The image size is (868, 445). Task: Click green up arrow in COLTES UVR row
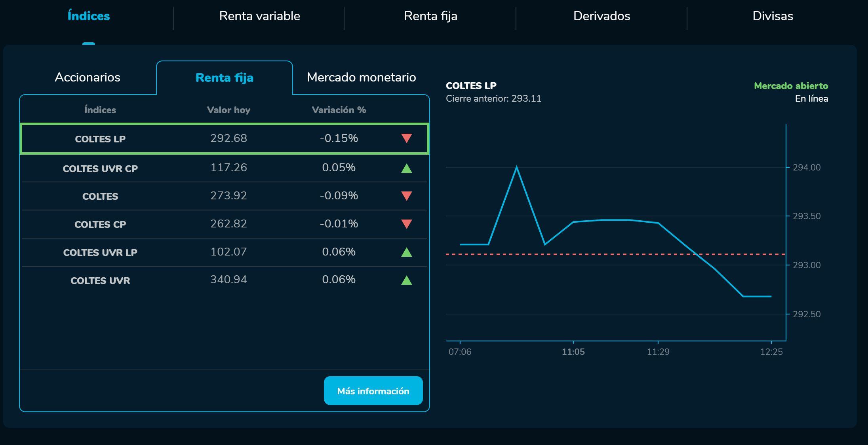coord(406,280)
